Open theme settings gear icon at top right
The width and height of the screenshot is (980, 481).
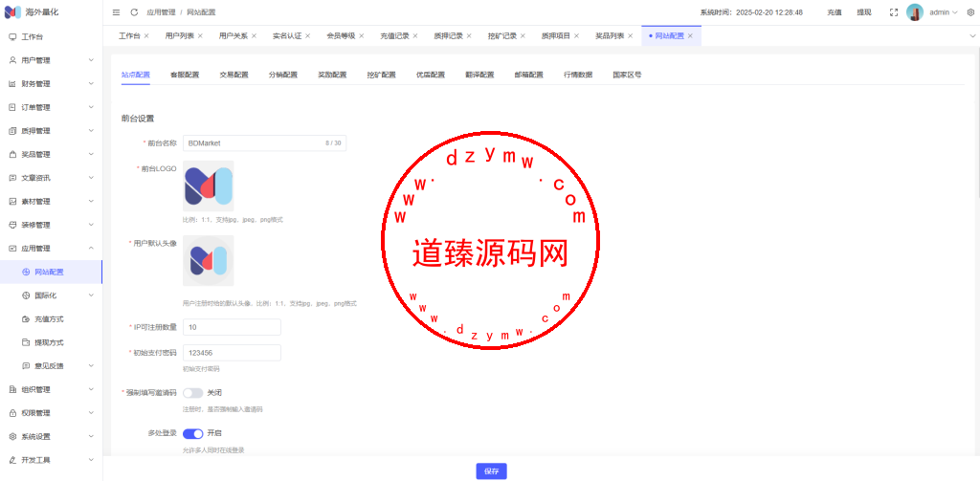[x=970, y=12]
